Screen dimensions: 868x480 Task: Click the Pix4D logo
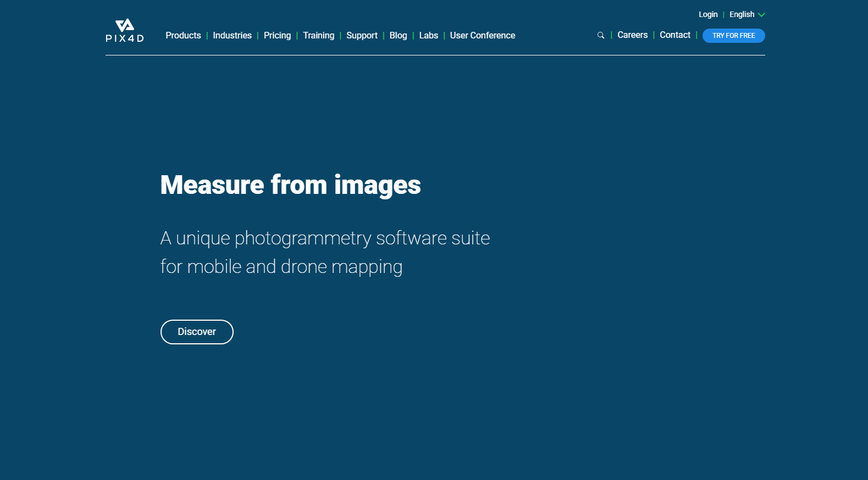pos(125,30)
